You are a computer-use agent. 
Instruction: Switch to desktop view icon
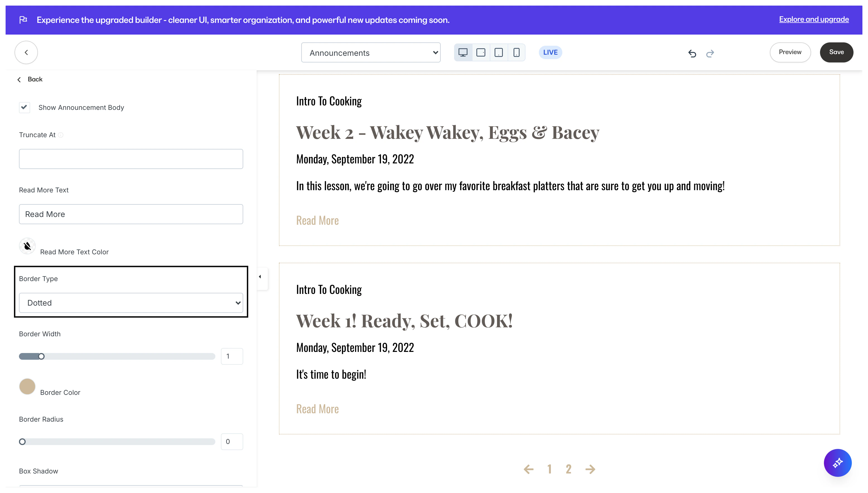463,52
